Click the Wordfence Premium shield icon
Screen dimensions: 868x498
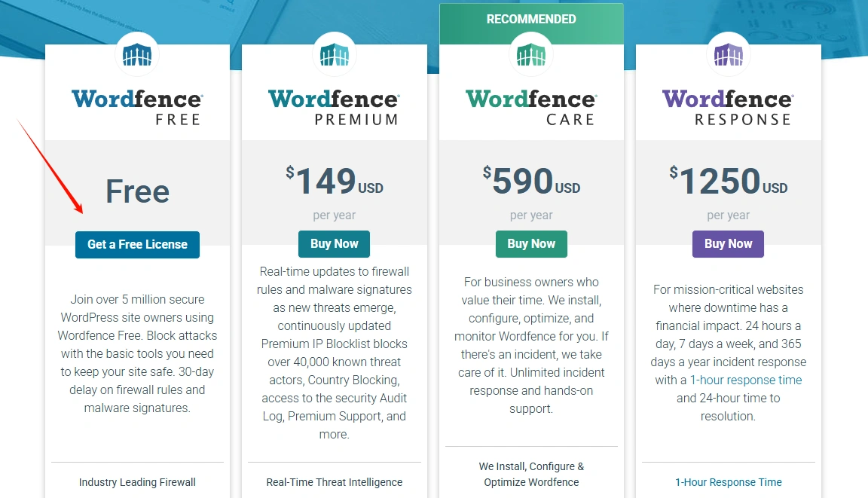point(334,54)
